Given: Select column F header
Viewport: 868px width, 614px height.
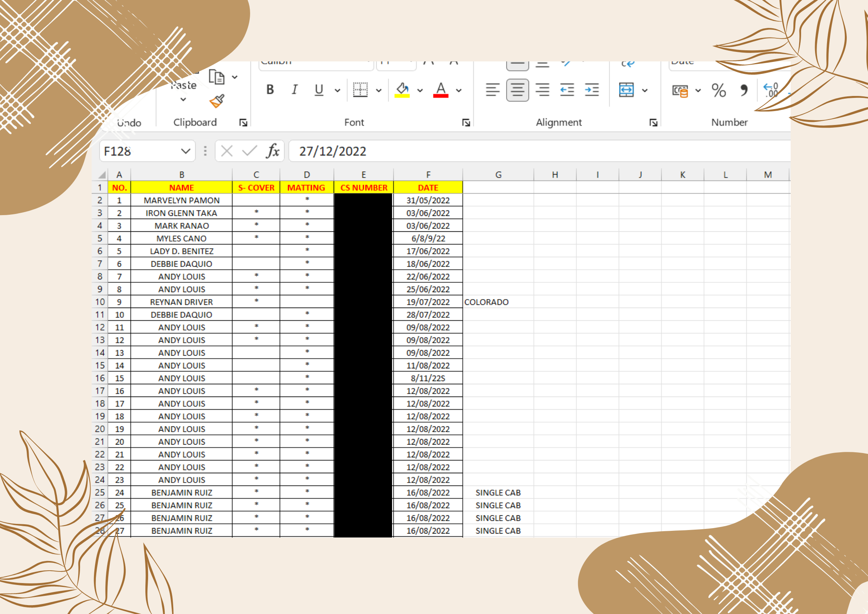Looking at the screenshot, I should 428,175.
